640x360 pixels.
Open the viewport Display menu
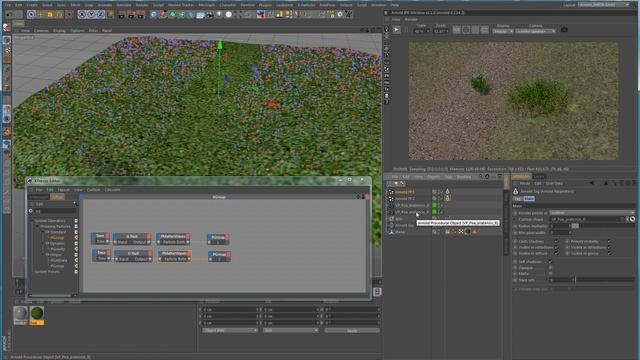coord(59,31)
